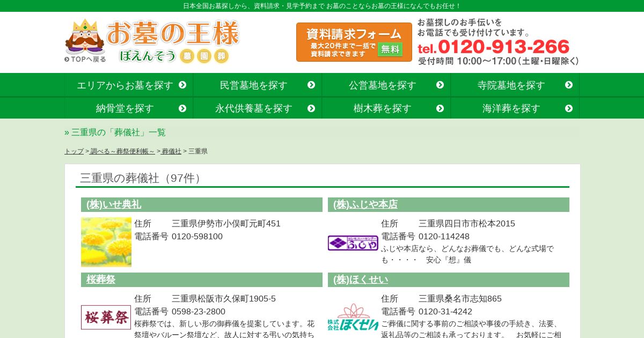Viewport: 644px width, 338px height.
Task: Click arrow icon beside 海洋葬を探す
Action: [x=569, y=108]
